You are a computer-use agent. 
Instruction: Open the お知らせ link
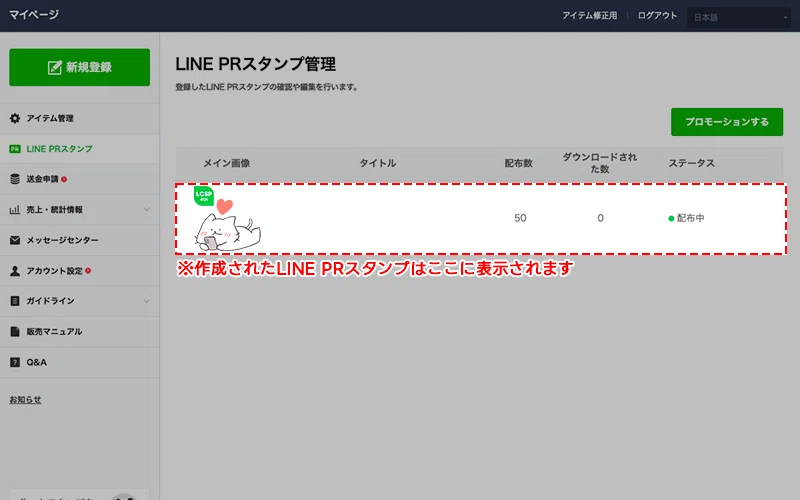tap(25, 399)
